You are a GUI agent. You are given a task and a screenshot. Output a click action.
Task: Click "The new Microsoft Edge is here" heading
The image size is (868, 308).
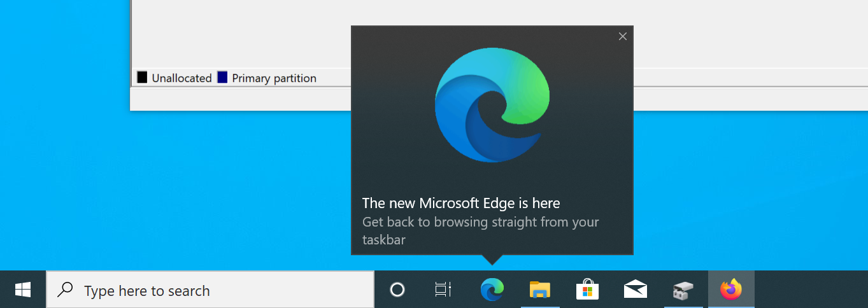pos(461,204)
